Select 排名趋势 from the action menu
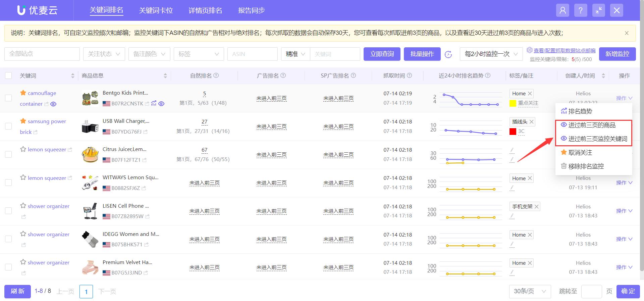This screenshot has height=301, width=644. pos(594,111)
